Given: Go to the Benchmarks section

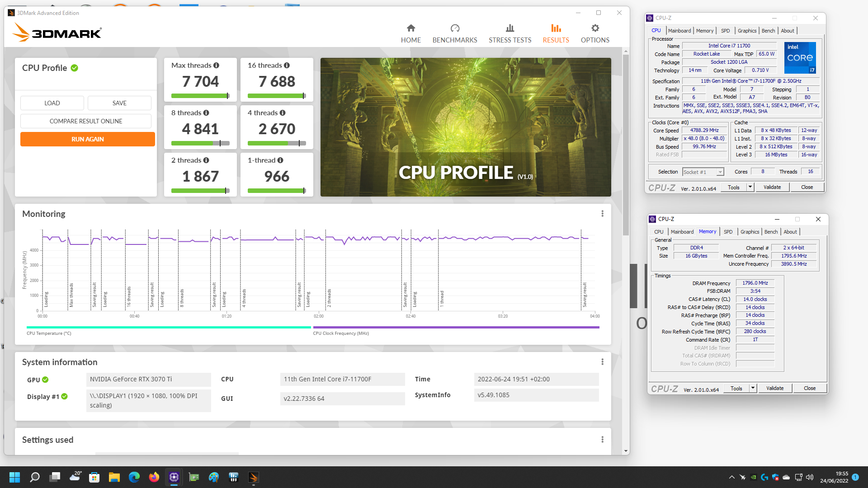Looking at the screenshot, I should (455, 34).
